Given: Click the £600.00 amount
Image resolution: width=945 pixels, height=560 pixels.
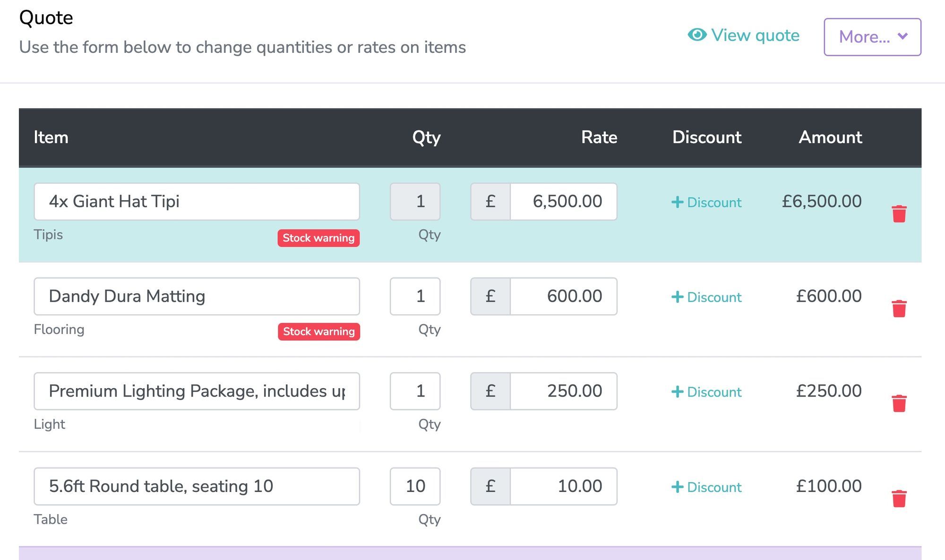Looking at the screenshot, I should [x=829, y=297].
